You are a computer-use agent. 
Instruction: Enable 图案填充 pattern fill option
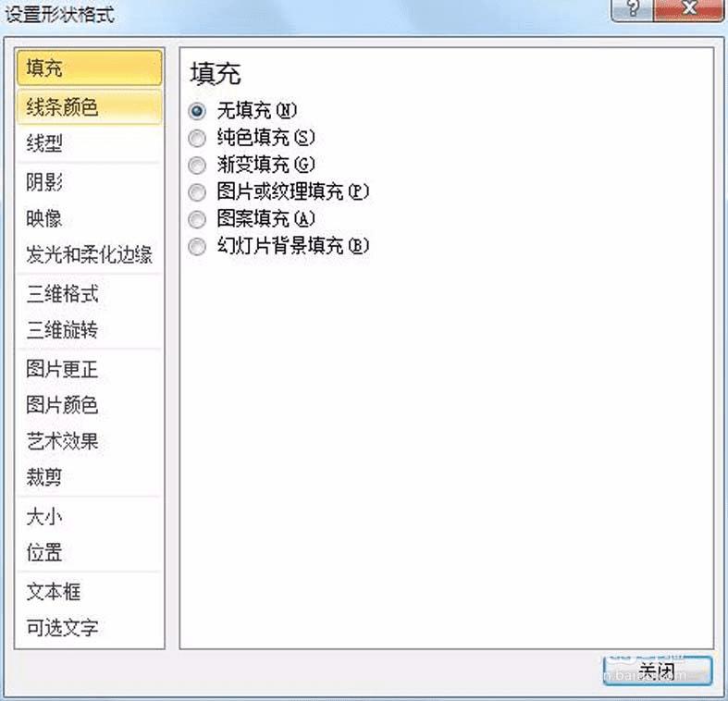point(197,219)
